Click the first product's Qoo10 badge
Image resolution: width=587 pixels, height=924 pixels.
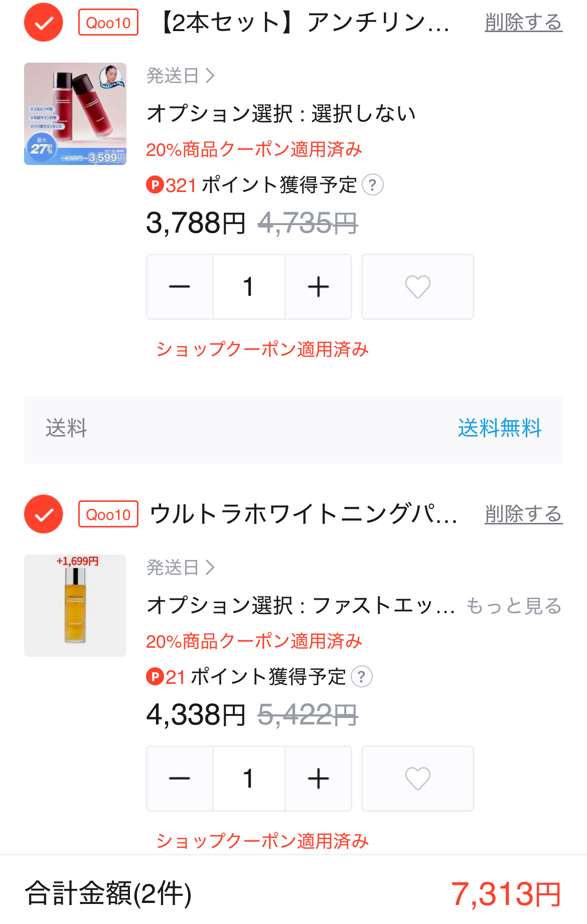(108, 23)
